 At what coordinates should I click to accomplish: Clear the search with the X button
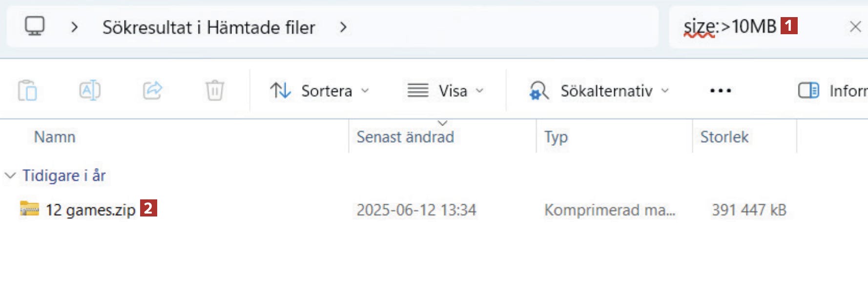tap(855, 27)
